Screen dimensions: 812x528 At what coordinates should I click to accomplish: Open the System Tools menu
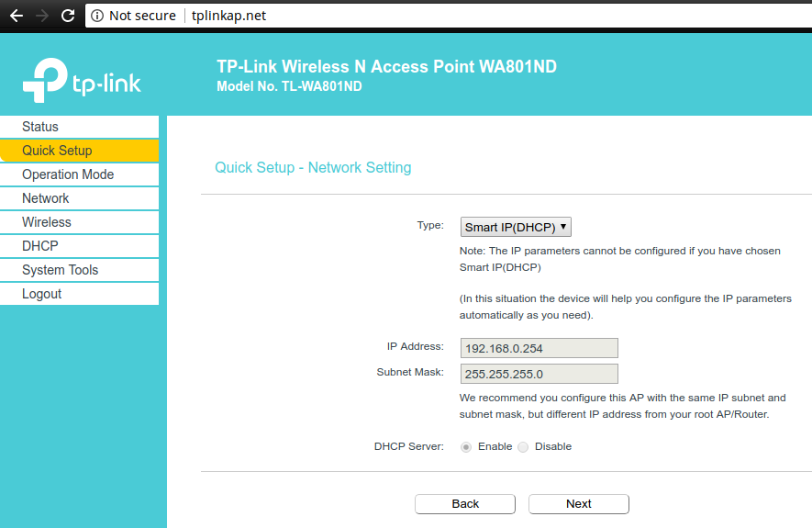coord(80,269)
